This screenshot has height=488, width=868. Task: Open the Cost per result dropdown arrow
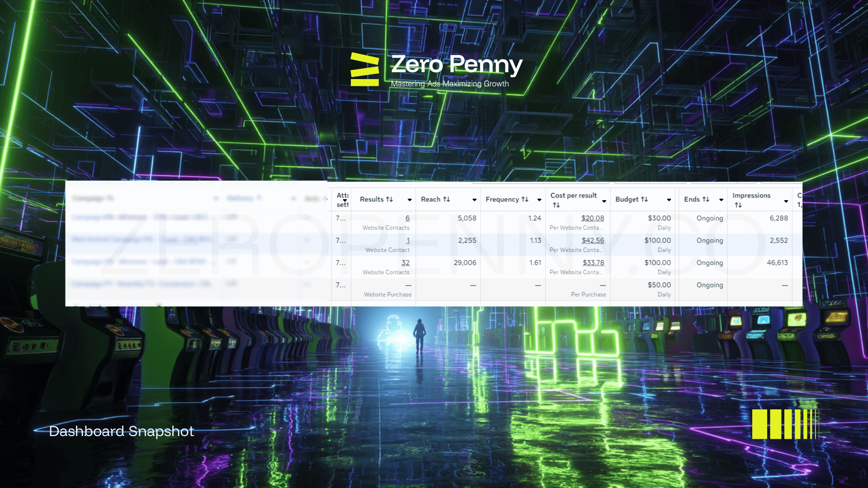604,201
